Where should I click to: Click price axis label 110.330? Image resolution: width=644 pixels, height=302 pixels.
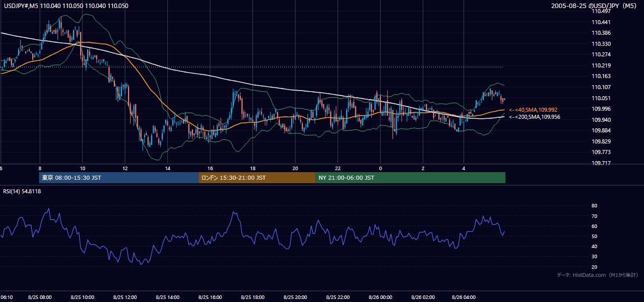pos(601,44)
